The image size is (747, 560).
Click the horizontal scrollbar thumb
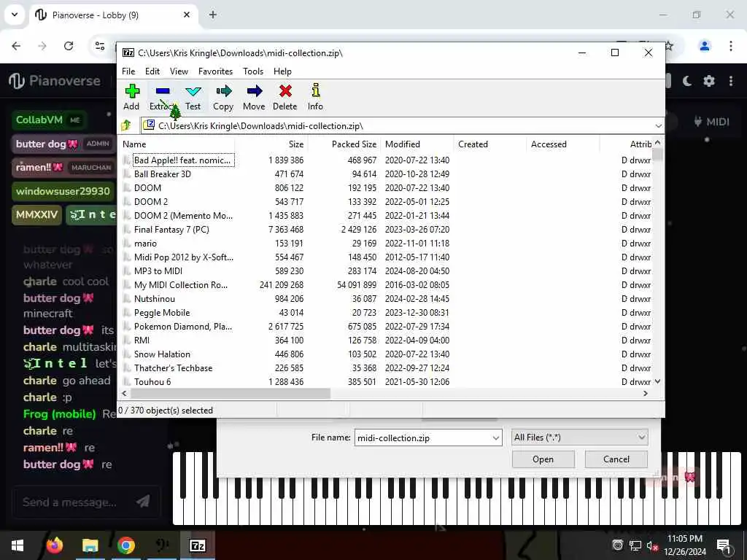(x=231, y=393)
